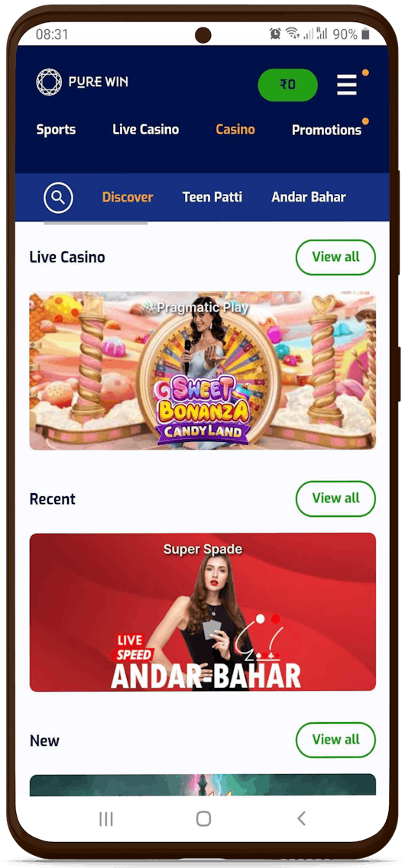Tap the battery icon in status bar
This screenshot has width=405, height=868.
coord(365,34)
